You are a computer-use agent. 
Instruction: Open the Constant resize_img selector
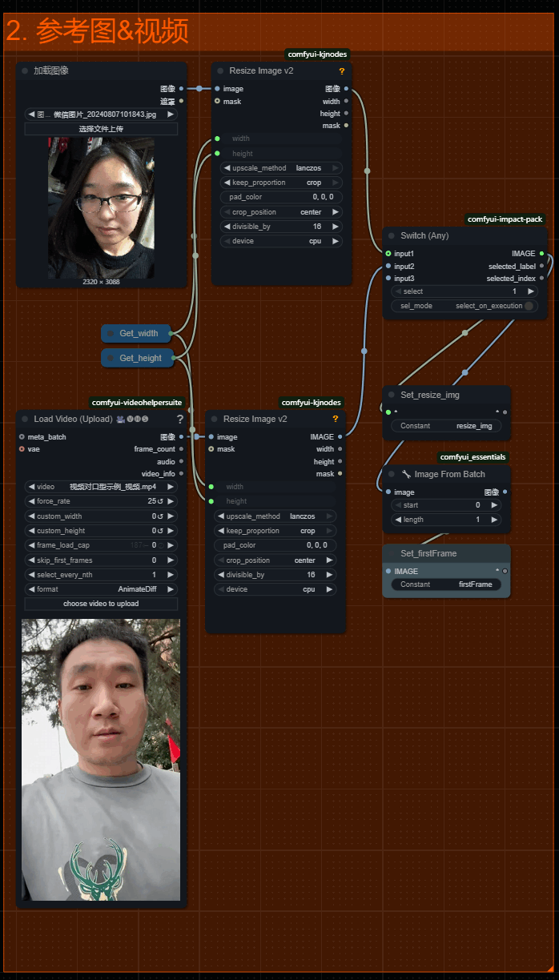click(x=446, y=426)
